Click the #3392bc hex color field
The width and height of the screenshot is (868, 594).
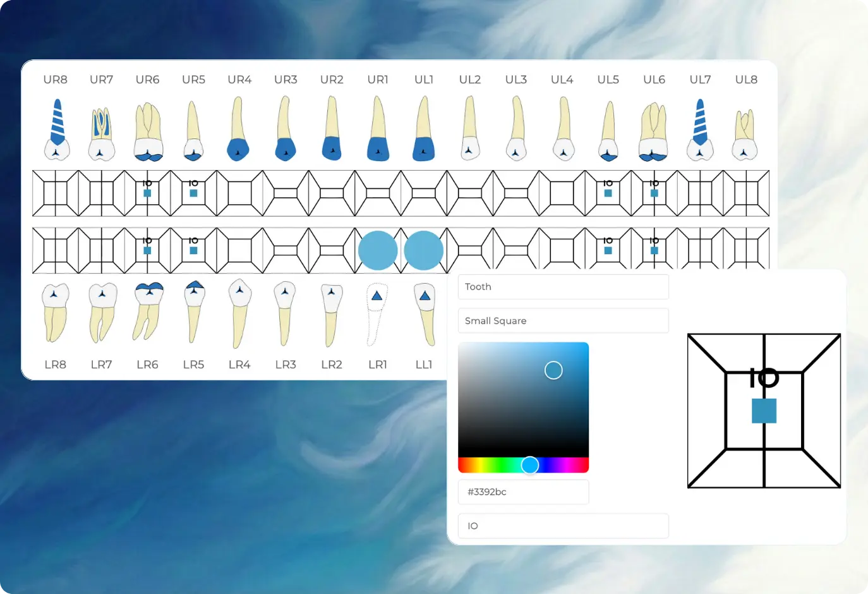[x=523, y=492]
